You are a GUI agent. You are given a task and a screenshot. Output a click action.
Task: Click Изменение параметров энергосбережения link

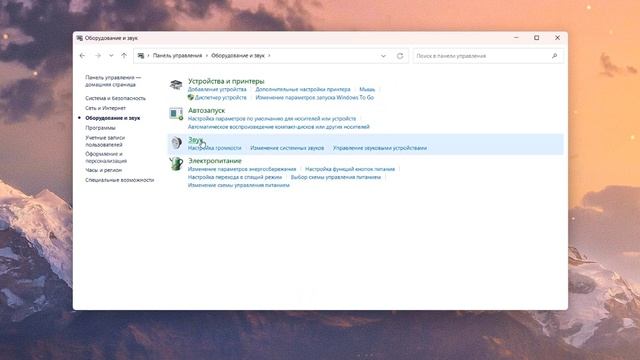point(242,169)
